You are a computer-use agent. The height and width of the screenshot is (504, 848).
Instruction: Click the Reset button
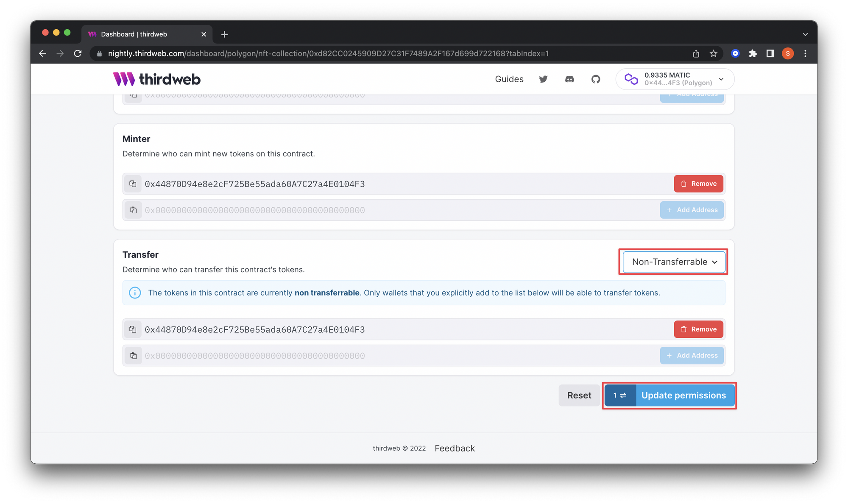[x=579, y=395]
